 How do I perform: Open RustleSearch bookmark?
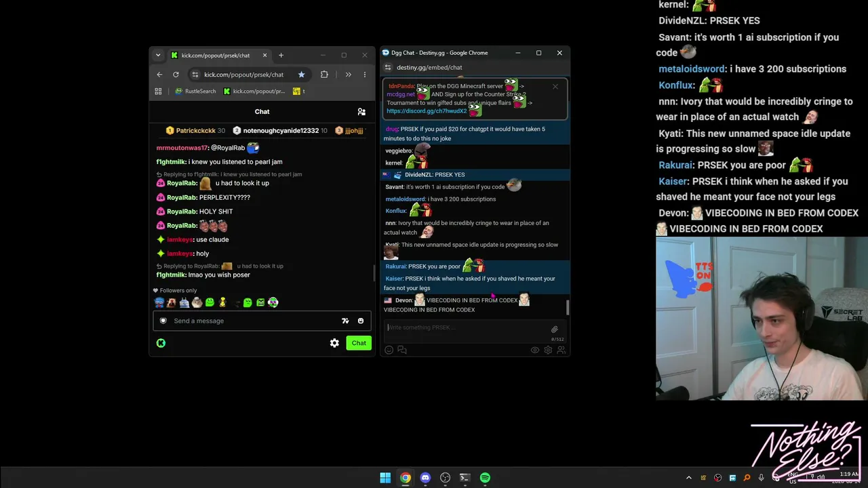tap(195, 91)
